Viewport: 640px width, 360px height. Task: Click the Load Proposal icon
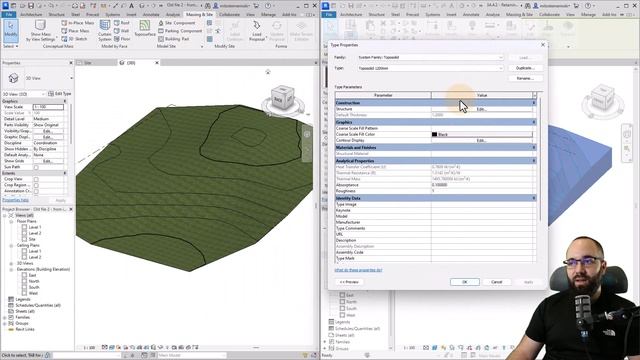pyautogui.click(x=257, y=26)
